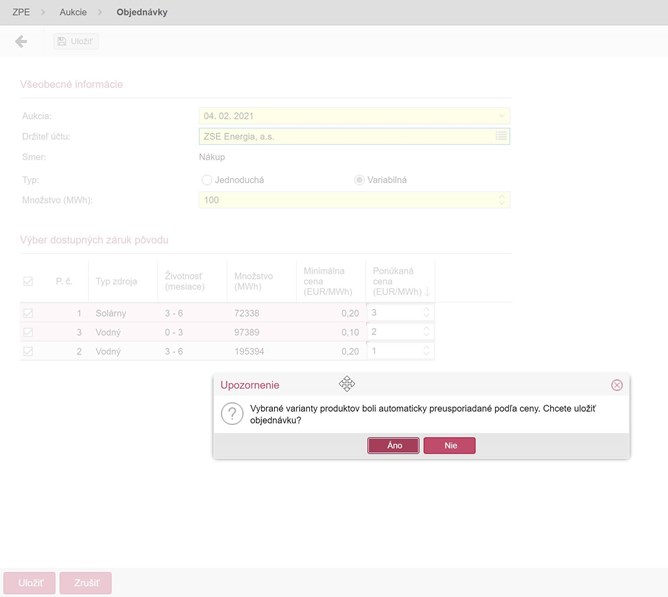Image resolution: width=668 pixels, height=597 pixels.
Task: Select the Variabilná radio option
Action: pos(360,180)
